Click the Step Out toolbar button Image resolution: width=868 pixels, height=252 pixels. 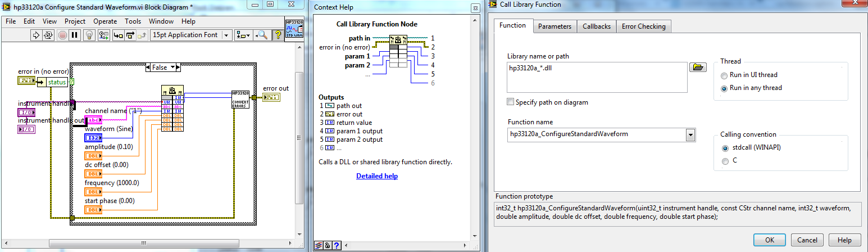tap(143, 35)
